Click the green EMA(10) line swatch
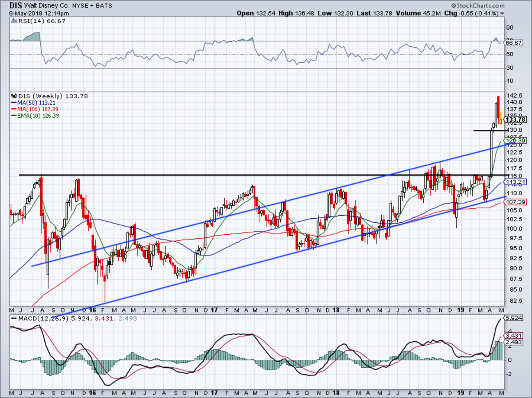 13,116
